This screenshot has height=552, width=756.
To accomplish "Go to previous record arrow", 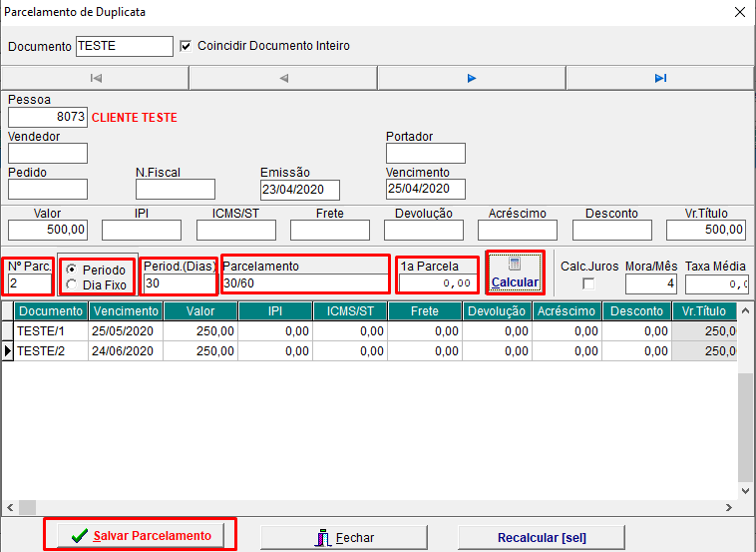I will [x=283, y=78].
